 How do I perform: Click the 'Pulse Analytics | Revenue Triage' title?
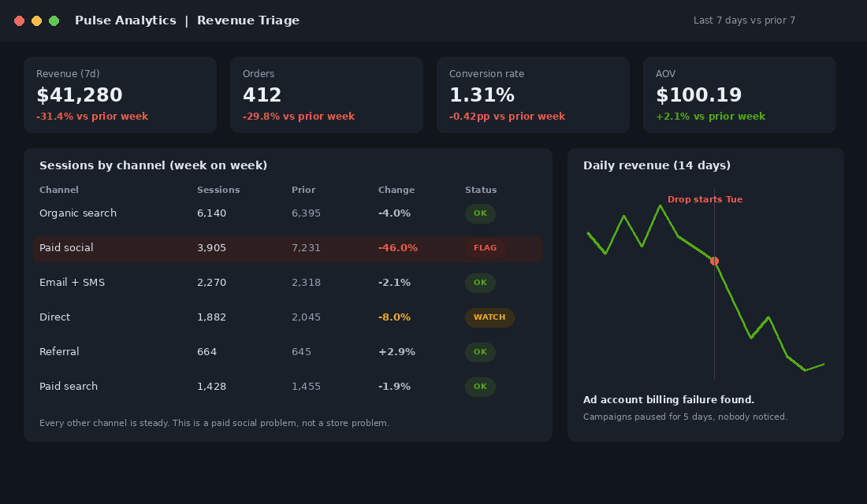pyautogui.click(x=187, y=20)
